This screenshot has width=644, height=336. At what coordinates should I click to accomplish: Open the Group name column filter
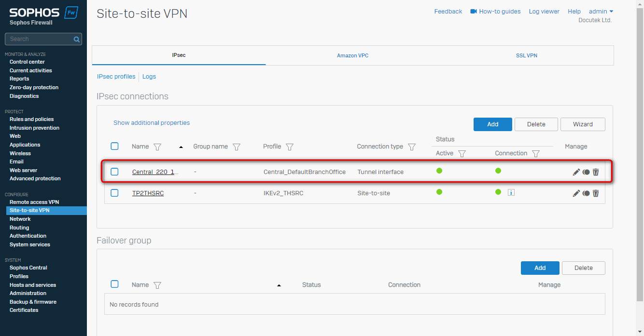coord(237,147)
